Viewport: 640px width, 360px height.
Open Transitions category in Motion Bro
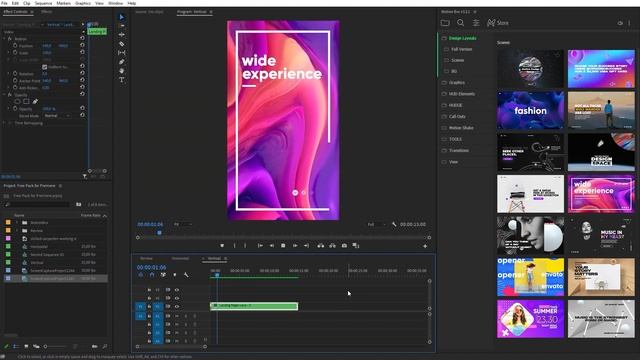tap(459, 151)
